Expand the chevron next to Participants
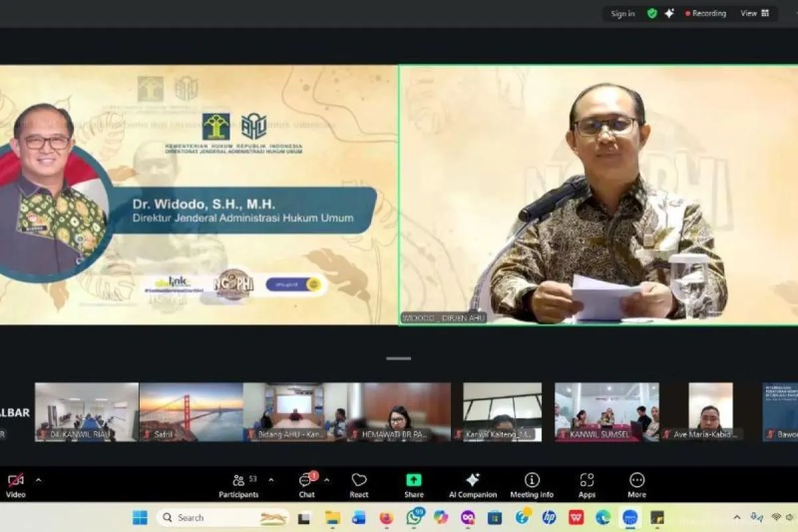 point(271,479)
